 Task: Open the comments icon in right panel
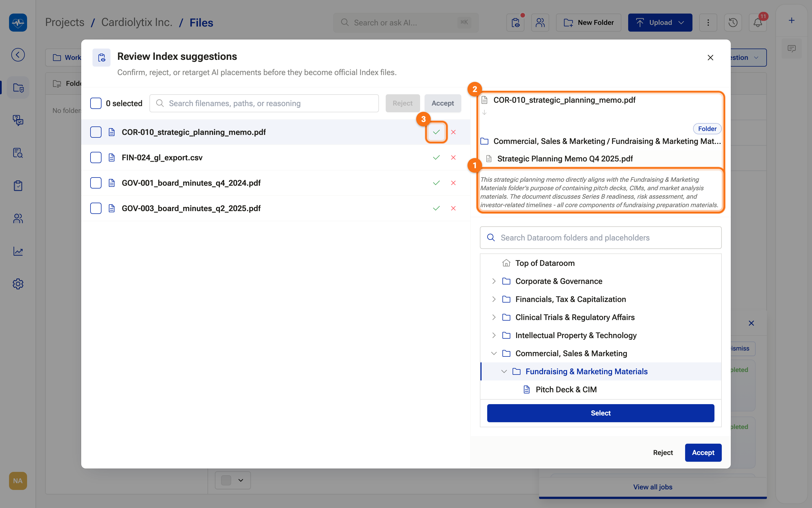click(791, 49)
